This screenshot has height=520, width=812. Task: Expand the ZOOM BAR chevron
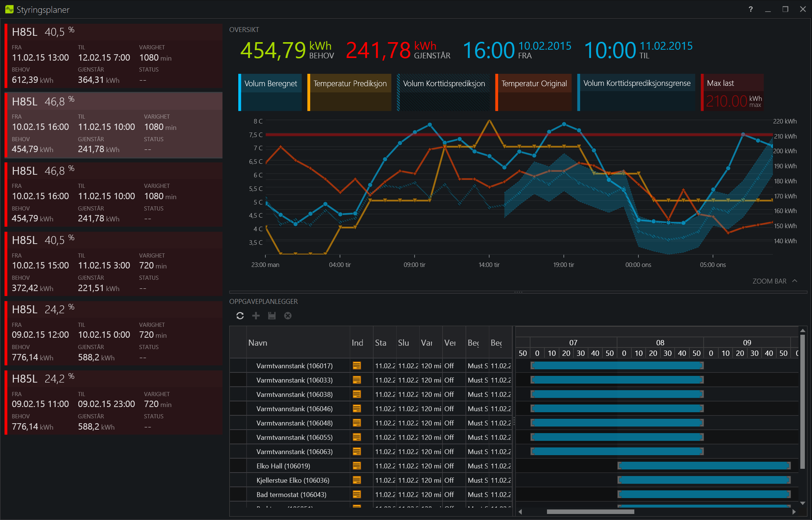795,281
